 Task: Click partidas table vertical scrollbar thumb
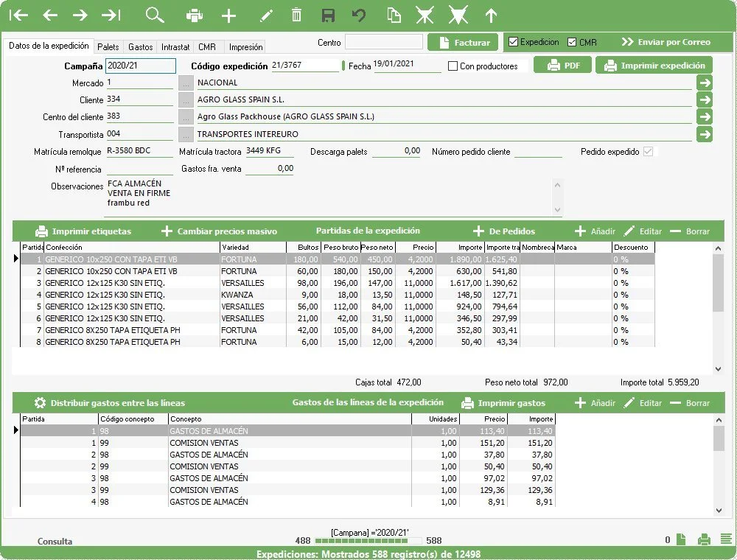click(718, 283)
